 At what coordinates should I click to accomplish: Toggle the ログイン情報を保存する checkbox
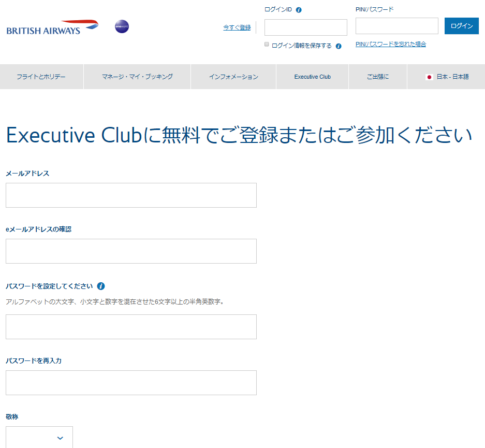(x=267, y=45)
